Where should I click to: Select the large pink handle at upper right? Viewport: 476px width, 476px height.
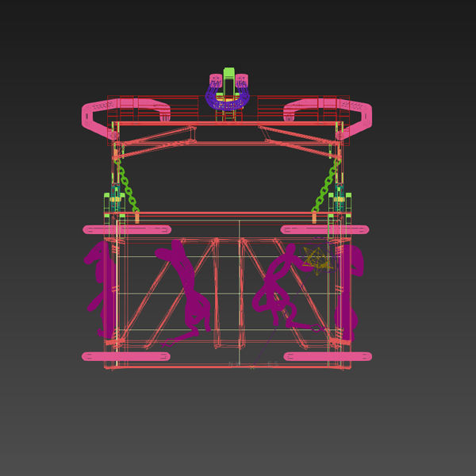[x=328, y=119]
